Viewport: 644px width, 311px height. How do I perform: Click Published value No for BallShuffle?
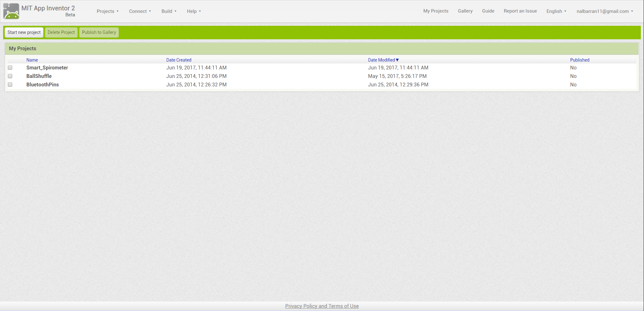pos(573,76)
